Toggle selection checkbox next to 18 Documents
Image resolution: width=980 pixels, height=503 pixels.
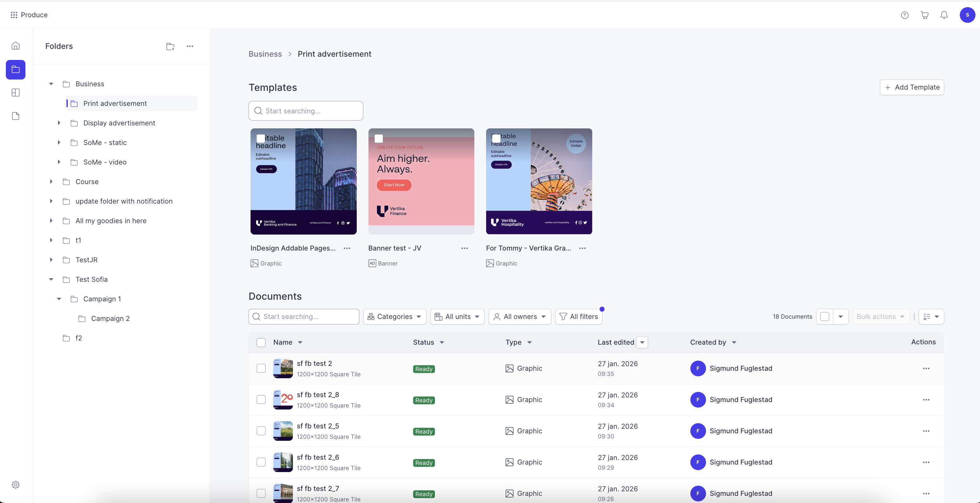[x=825, y=317]
